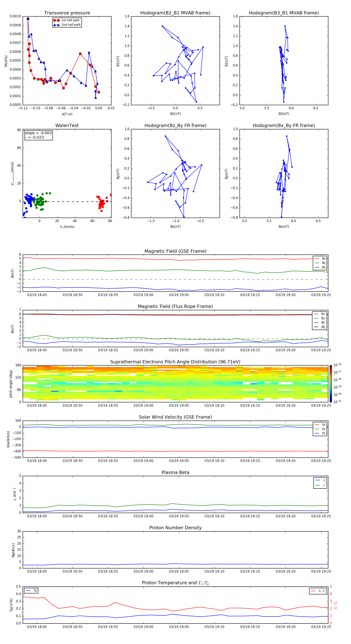The height and width of the screenshot is (644, 351).
Task: Click the "pitch angle (deg)" y-axis label
Action: click(x=11, y=384)
